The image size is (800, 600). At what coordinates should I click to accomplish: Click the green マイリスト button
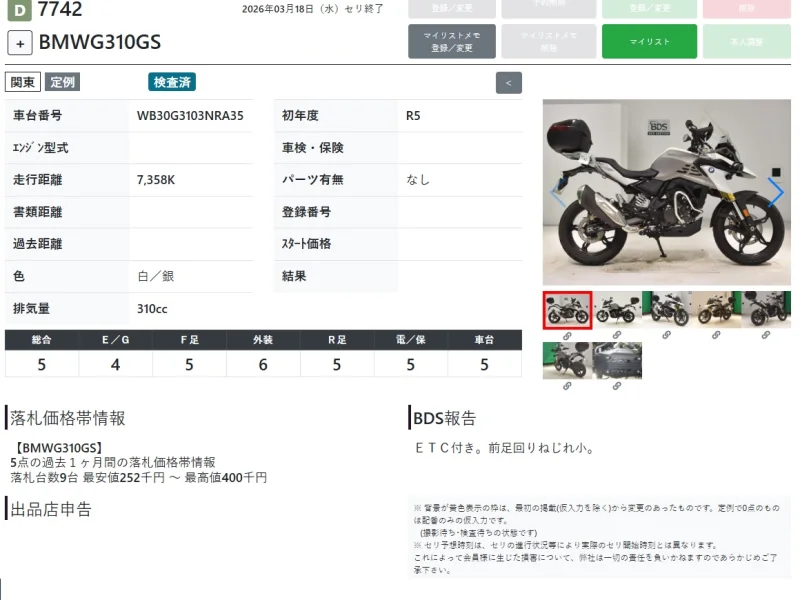click(x=649, y=41)
